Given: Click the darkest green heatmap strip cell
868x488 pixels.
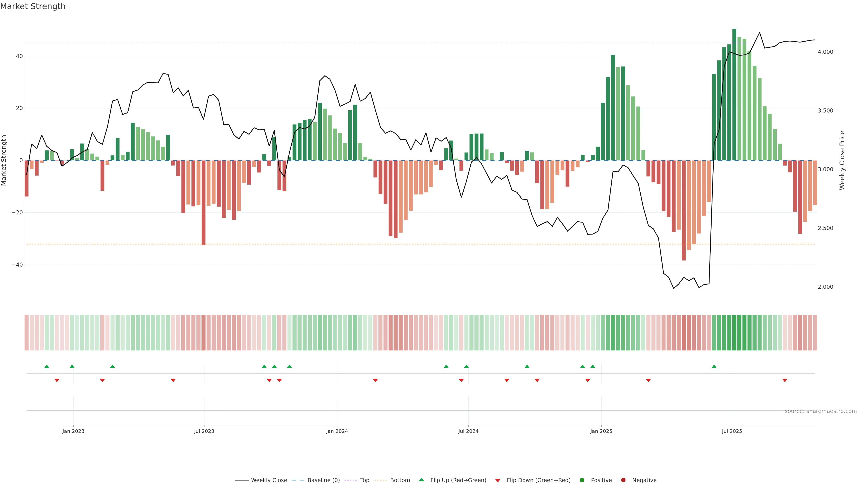Looking at the screenshot, I should [734, 333].
